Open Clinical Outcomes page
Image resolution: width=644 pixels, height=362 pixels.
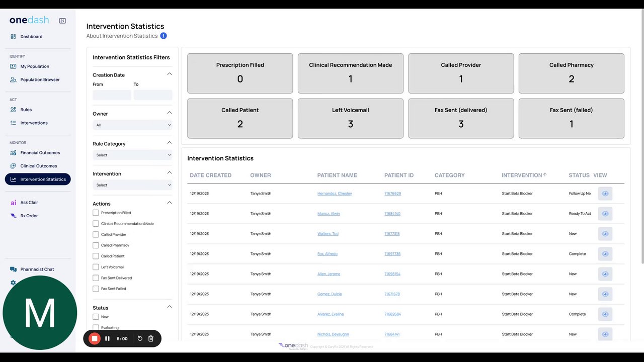pyautogui.click(x=39, y=166)
